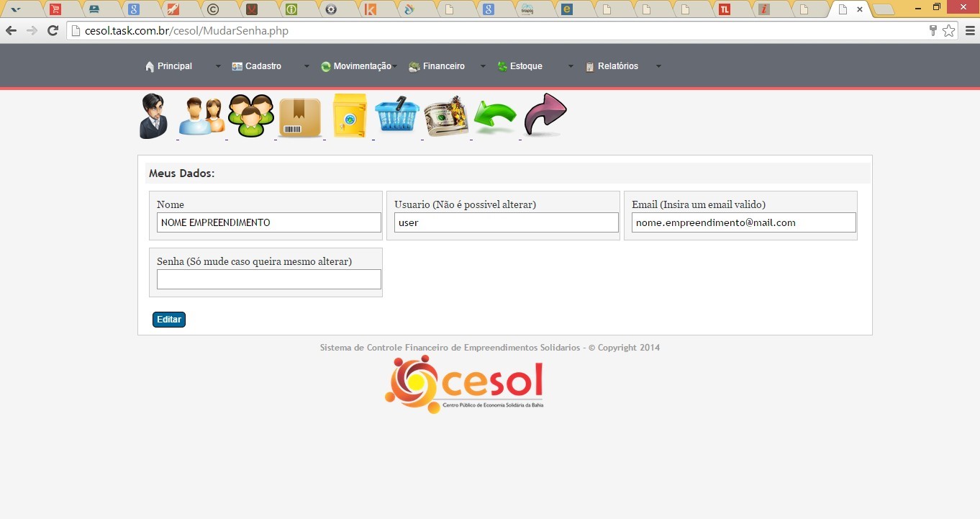Open the man and woman users icon
The width and height of the screenshot is (980, 519).
201,116
